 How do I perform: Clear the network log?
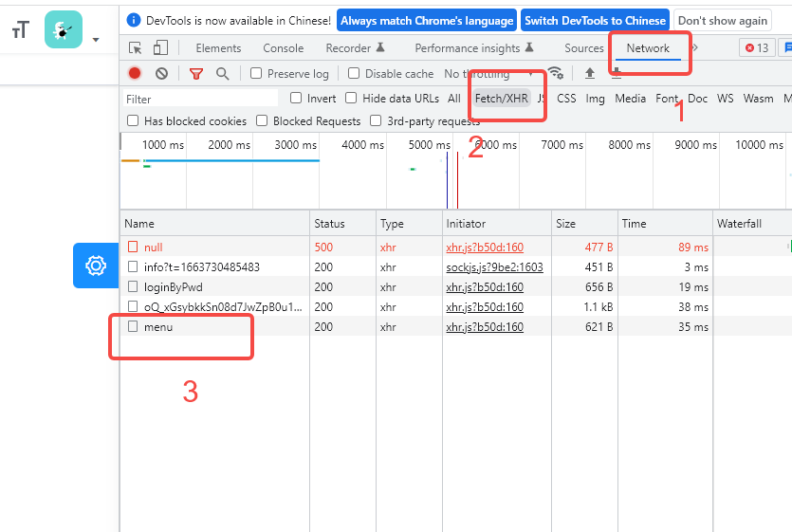(x=161, y=74)
